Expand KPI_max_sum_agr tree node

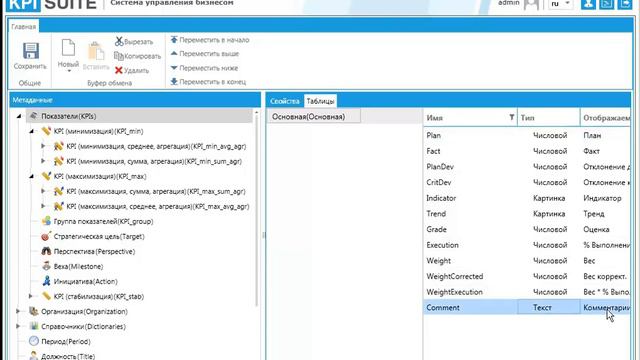pos(43,191)
